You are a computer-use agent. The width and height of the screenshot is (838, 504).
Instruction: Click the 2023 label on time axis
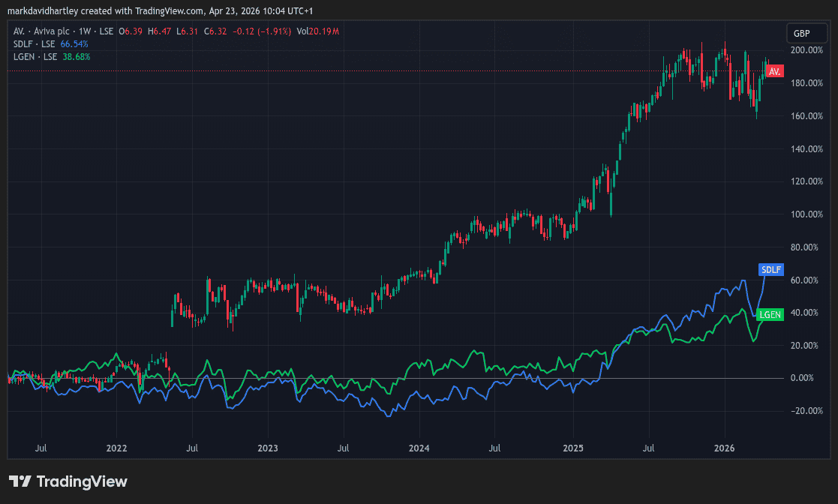[268, 448]
